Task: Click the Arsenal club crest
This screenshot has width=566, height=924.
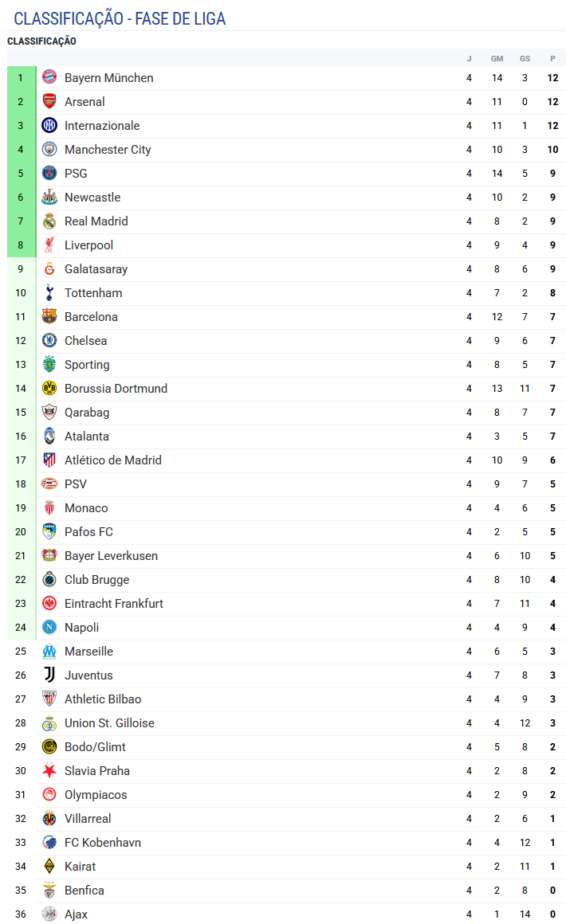Action: (49, 102)
